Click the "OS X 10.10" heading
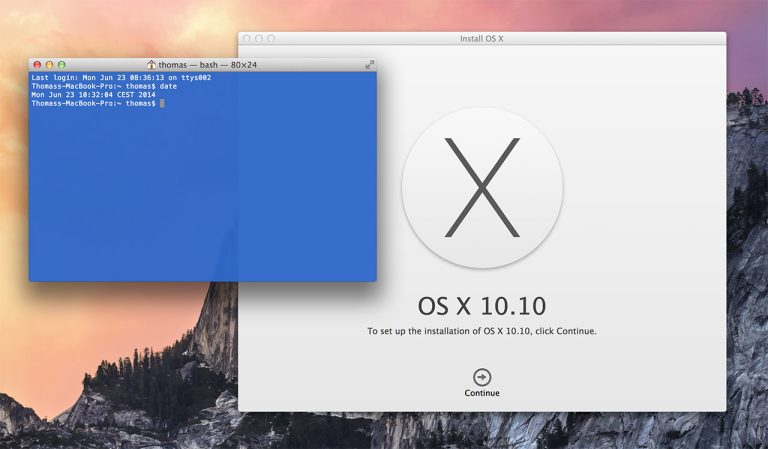The image size is (768, 449). point(482,305)
